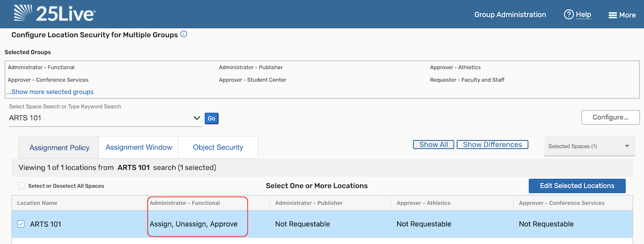This screenshot has height=244, width=644.
Task: Click the Location Name column header
Action: (x=37, y=203)
